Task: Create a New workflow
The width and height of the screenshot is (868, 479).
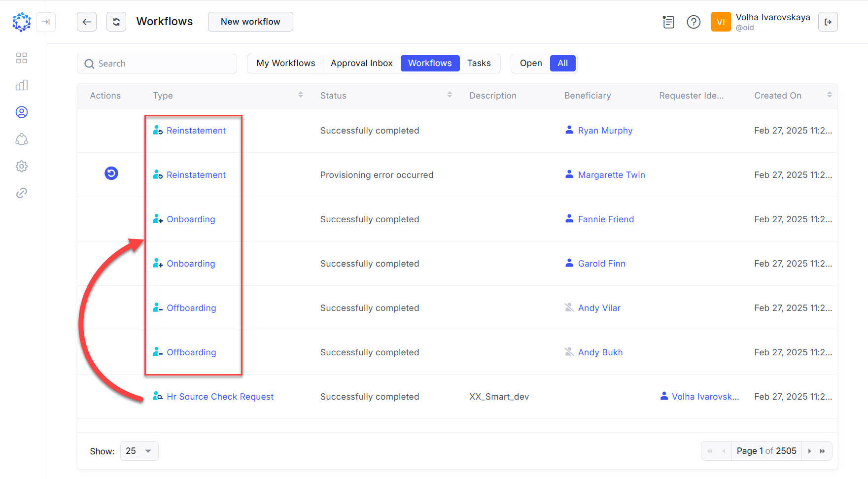Action: [250, 22]
